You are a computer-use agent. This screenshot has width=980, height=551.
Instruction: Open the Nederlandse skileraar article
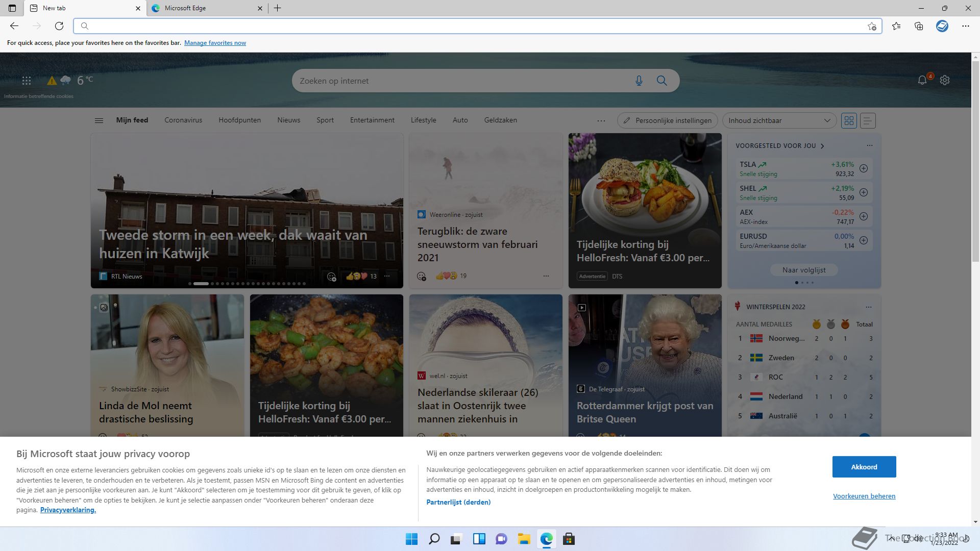coord(478,406)
